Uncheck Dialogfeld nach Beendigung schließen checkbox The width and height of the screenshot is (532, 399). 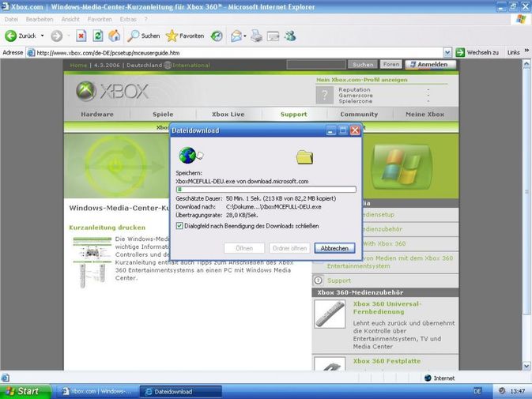[x=179, y=226]
